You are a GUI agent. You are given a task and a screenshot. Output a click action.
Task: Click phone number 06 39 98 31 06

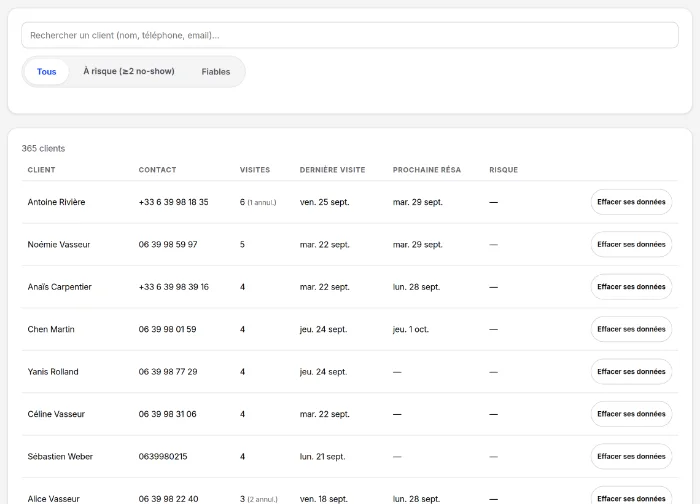[167, 414]
